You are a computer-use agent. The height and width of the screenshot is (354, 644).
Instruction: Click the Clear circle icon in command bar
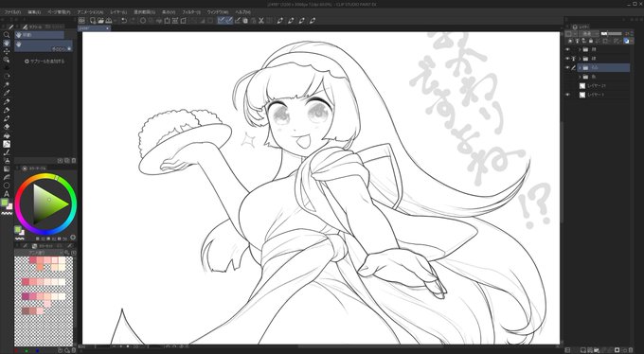point(143,21)
